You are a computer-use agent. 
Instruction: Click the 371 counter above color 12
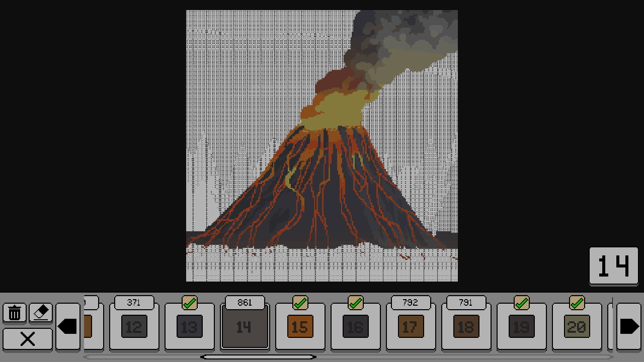coord(134,303)
